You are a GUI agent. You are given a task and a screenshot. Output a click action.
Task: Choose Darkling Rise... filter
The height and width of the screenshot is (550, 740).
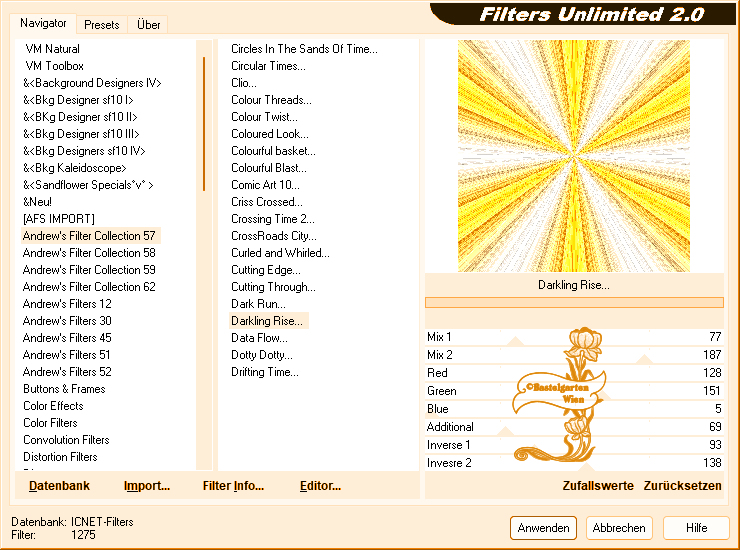(269, 321)
